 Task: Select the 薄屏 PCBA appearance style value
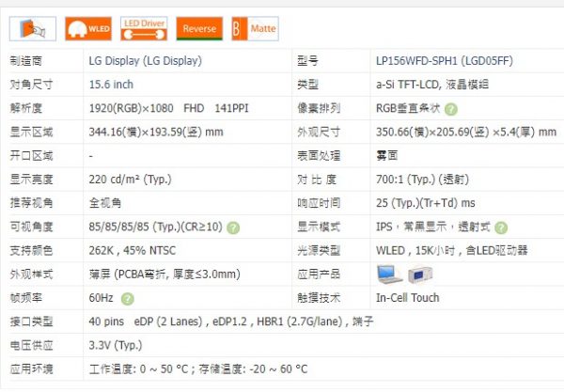pyautogui.click(x=164, y=274)
